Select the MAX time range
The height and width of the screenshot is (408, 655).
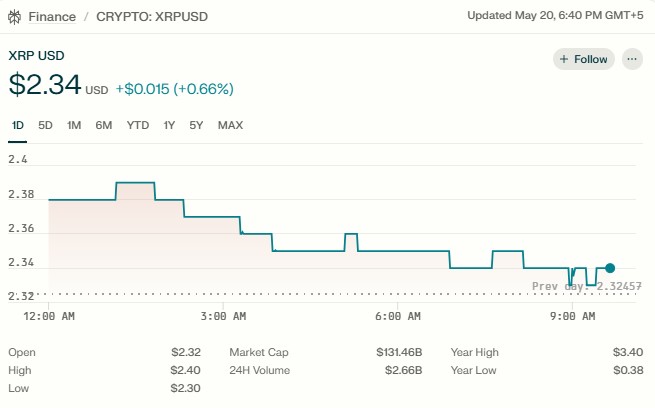(x=230, y=125)
